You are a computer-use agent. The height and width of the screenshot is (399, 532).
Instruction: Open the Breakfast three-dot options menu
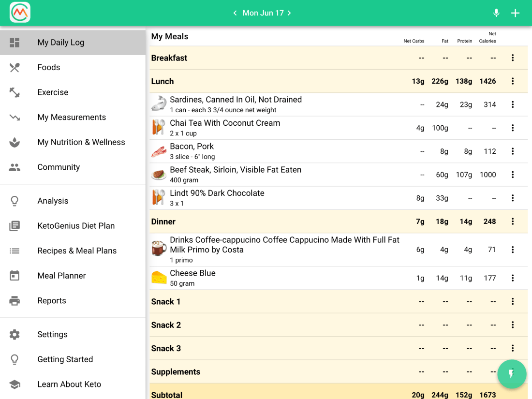point(513,58)
